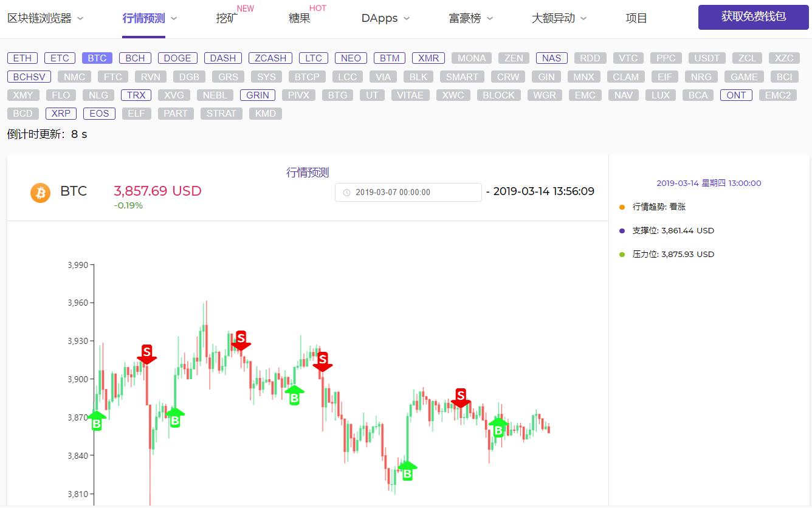
Task: Expand the 富豪榜 dropdown menu
Action: point(470,18)
